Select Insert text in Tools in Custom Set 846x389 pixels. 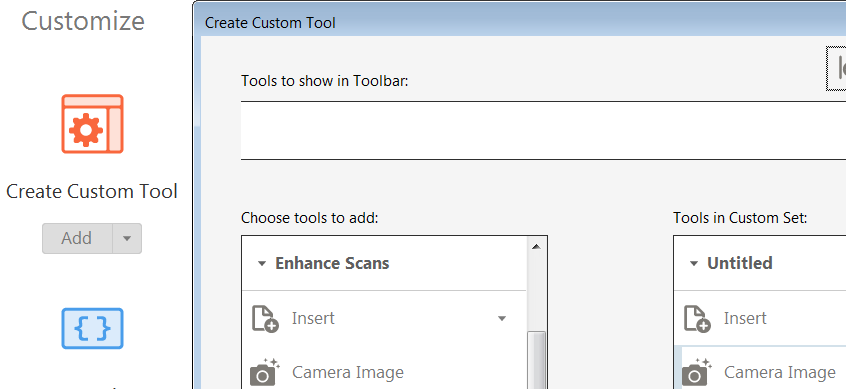pyautogui.click(x=745, y=318)
